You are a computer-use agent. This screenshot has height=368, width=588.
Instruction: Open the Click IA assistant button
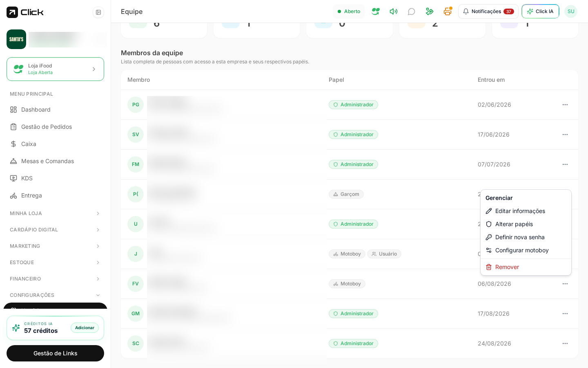coord(540,11)
